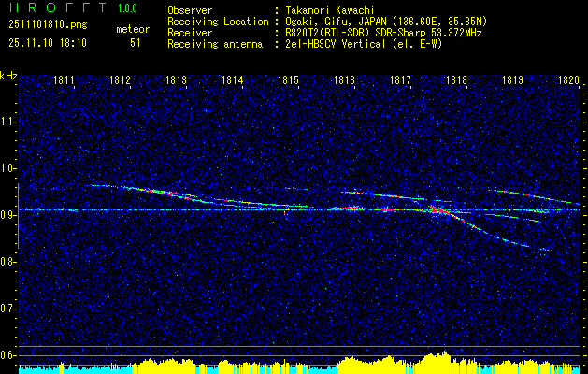Click the bright meteor echo below 1818
588x374 pixels.
pos(437,210)
